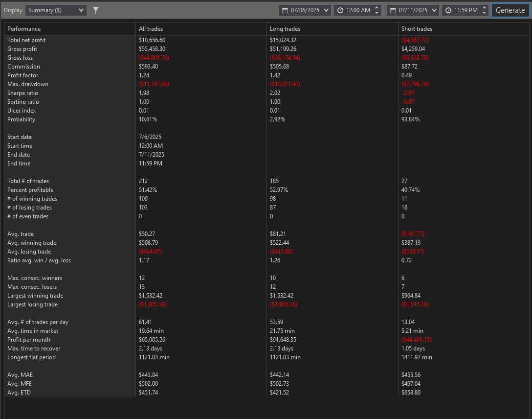Click the 11:59 PM end time field
Screen dimensions: 532x419
(466, 10)
